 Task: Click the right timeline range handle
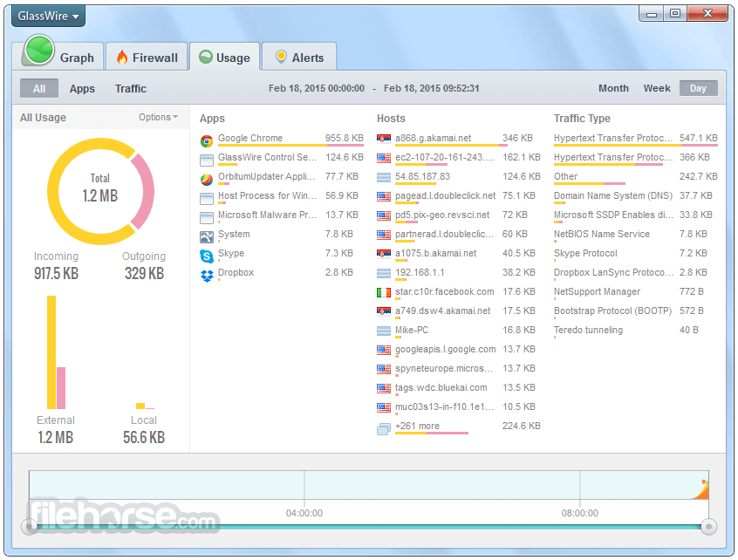click(x=708, y=527)
